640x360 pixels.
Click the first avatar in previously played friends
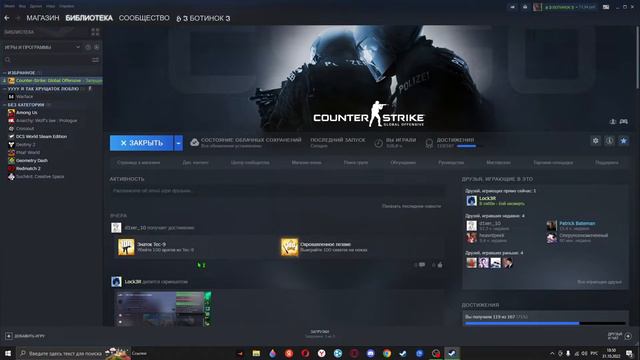pos(471,262)
